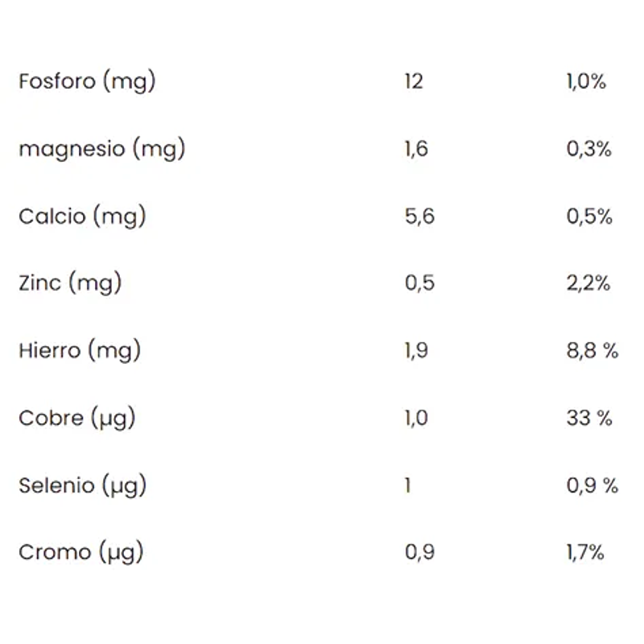Image resolution: width=644 pixels, height=644 pixels.
Task: Click Cobre amount value 1,0
Action: (417, 419)
